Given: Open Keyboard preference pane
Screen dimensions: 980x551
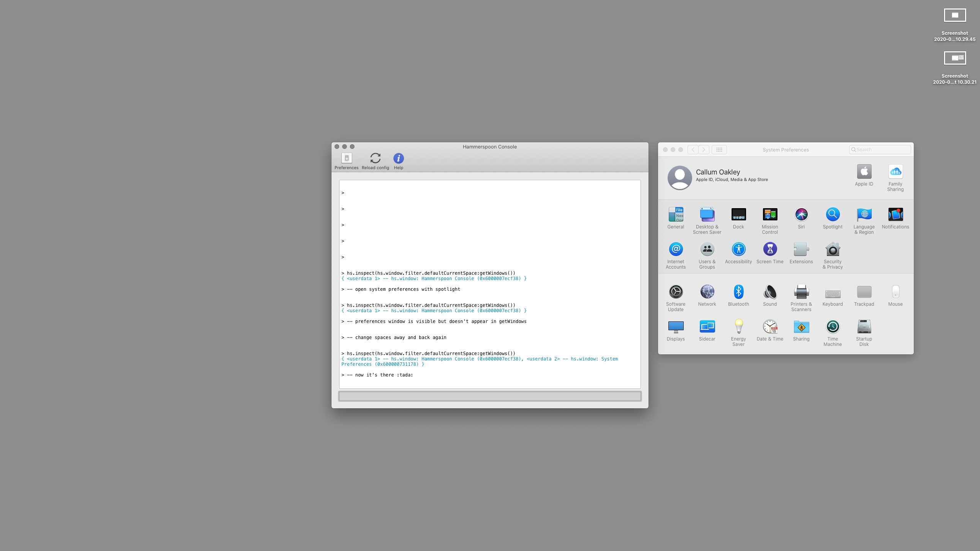Looking at the screenshot, I should coord(833,293).
